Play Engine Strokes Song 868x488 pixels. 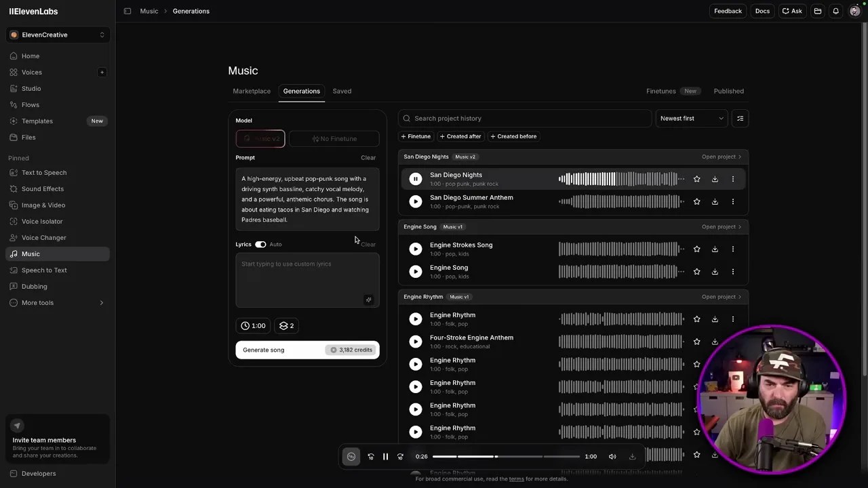tap(416, 249)
